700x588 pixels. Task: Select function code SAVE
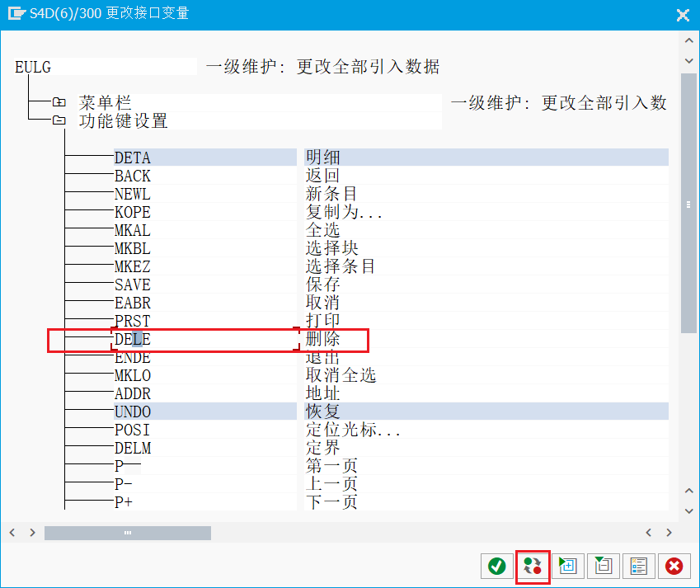(x=133, y=285)
